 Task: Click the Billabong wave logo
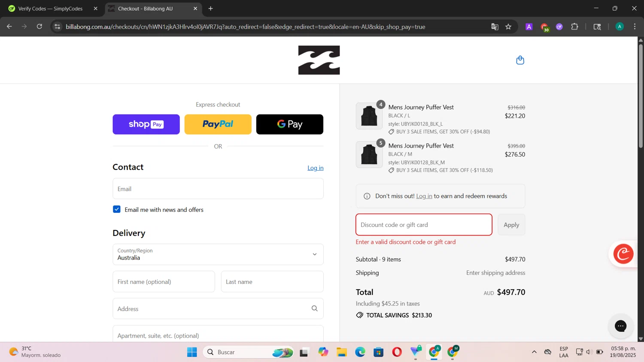(319, 60)
